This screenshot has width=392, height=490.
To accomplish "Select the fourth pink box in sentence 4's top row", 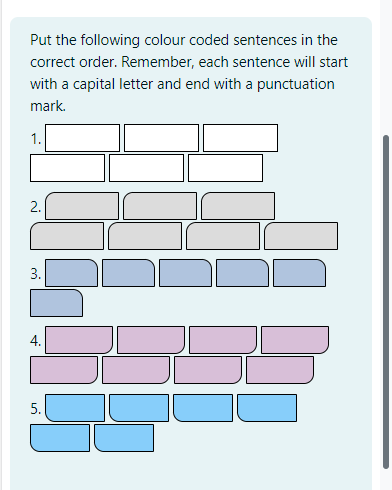I will pos(295,340).
